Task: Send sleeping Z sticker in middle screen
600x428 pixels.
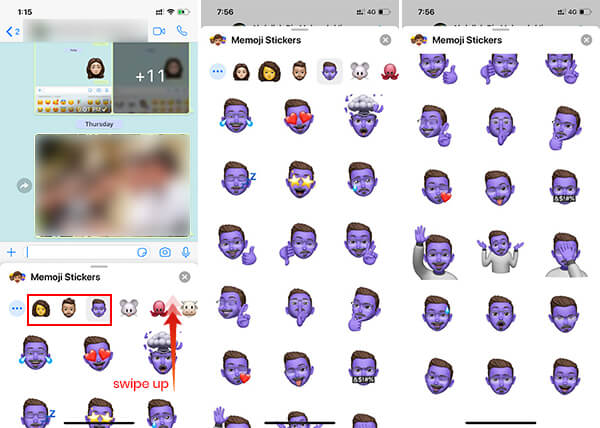Action: pos(237,178)
